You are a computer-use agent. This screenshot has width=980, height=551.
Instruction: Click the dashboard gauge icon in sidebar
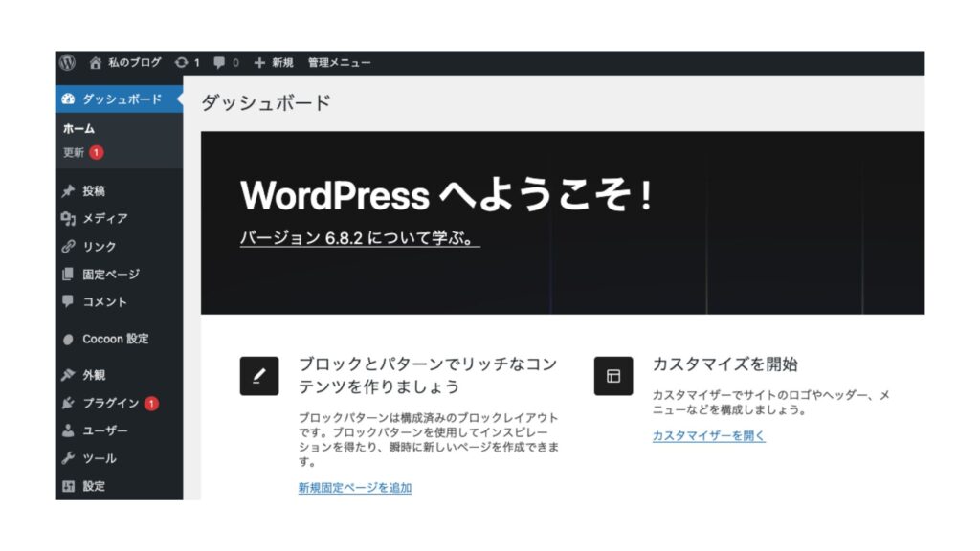68,99
